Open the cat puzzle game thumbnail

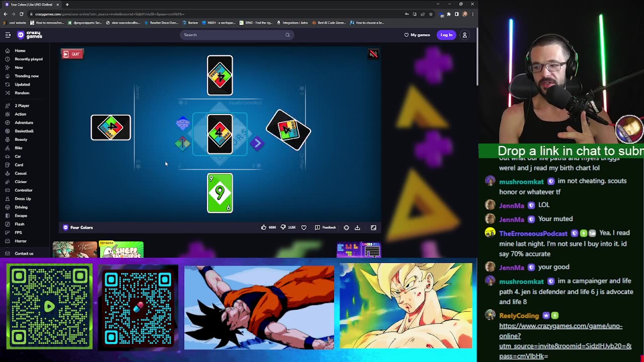(x=75, y=250)
